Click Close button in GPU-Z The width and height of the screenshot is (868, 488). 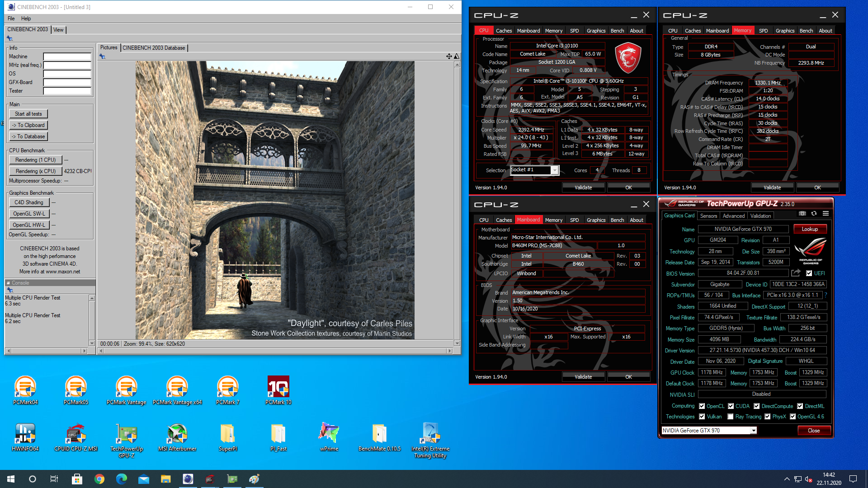pos(814,431)
